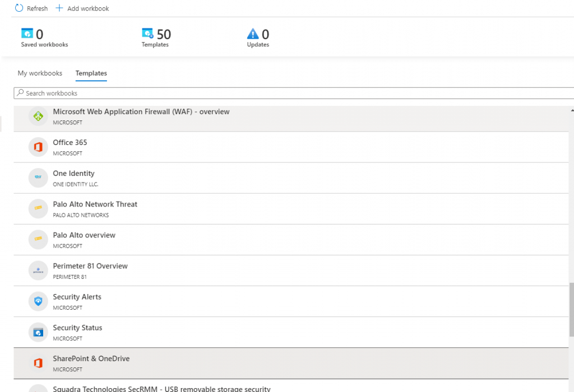Click the Updates warning triangle icon
The image size is (574, 392).
tap(253, 34)
